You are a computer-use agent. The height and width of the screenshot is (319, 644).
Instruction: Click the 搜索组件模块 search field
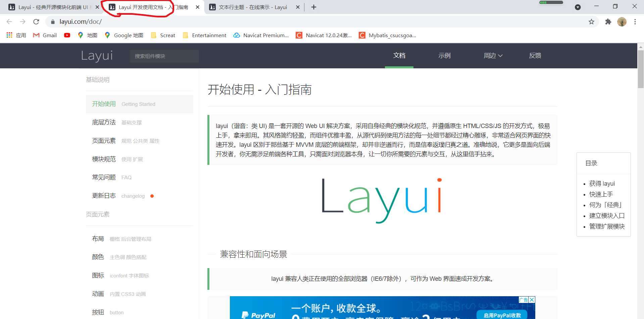click(x=164, y=56)
